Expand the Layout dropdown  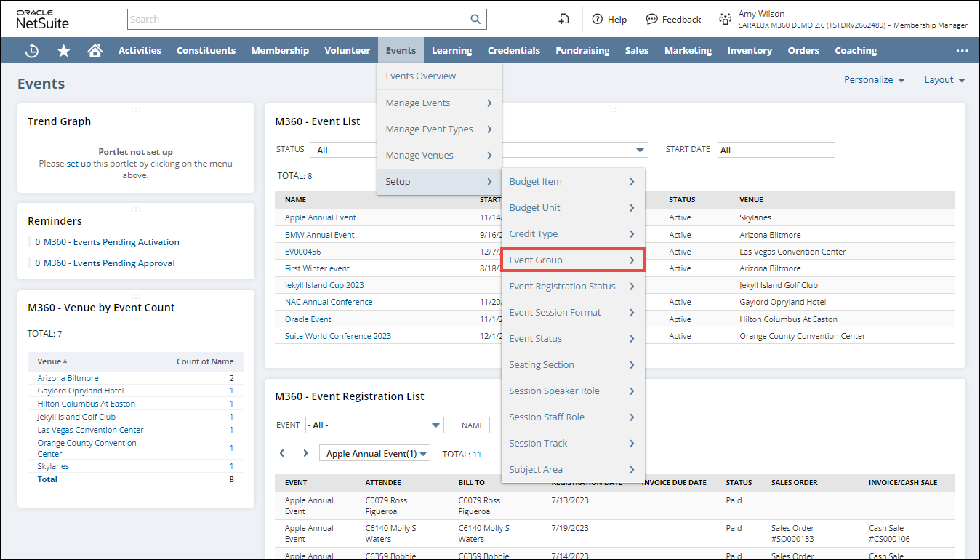pyautogui.click(x=944, y=80)
